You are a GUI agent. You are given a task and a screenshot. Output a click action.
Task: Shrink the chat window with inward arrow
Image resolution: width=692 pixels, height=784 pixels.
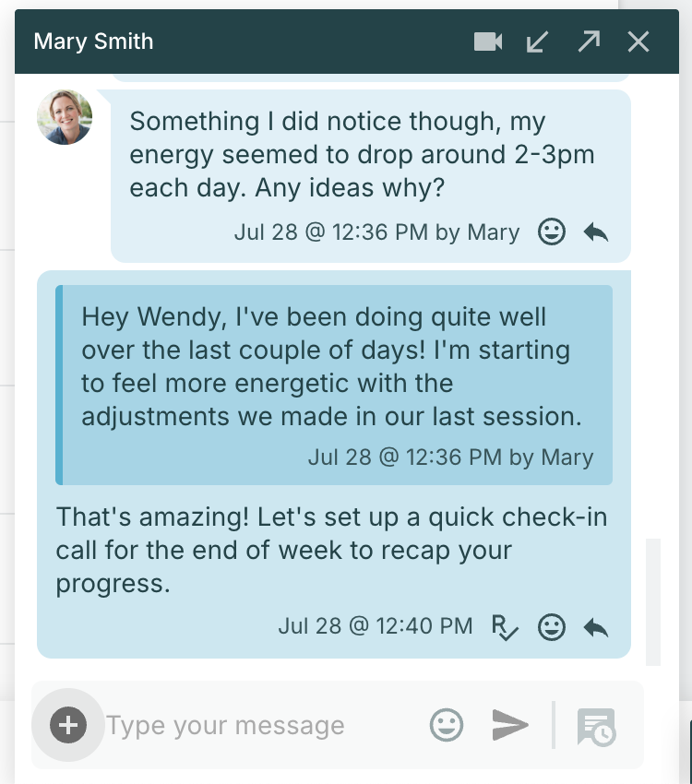(x=538, y=42)
